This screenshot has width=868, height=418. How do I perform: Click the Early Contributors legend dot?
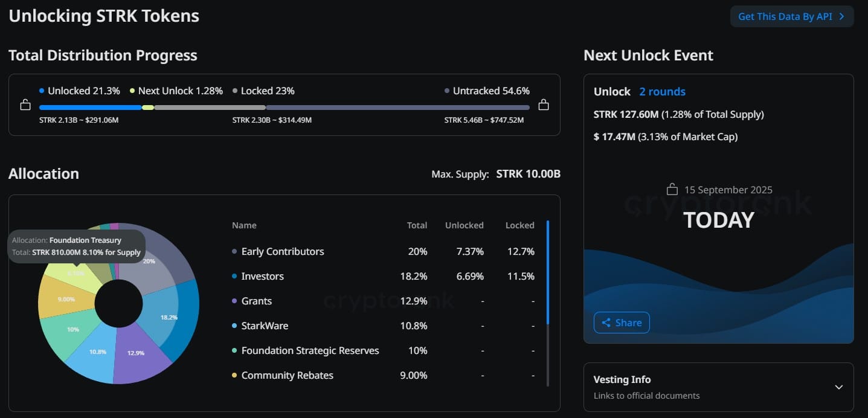pos(234,251)
